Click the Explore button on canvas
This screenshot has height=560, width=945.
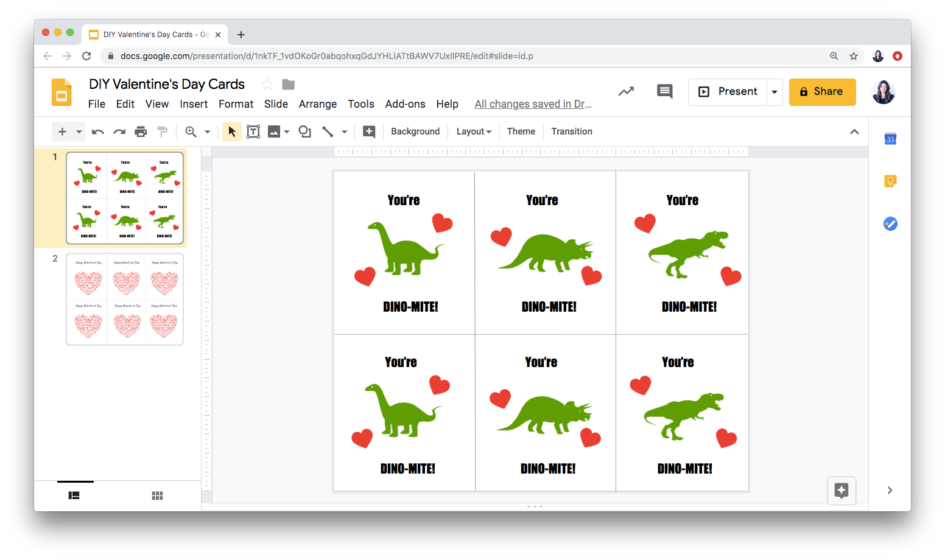pyautogui.click(x=841, y=491)
